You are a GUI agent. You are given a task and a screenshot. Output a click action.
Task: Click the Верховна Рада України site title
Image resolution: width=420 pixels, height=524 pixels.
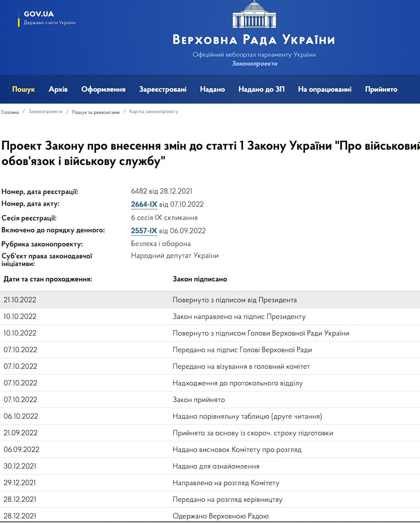point(254,40)
